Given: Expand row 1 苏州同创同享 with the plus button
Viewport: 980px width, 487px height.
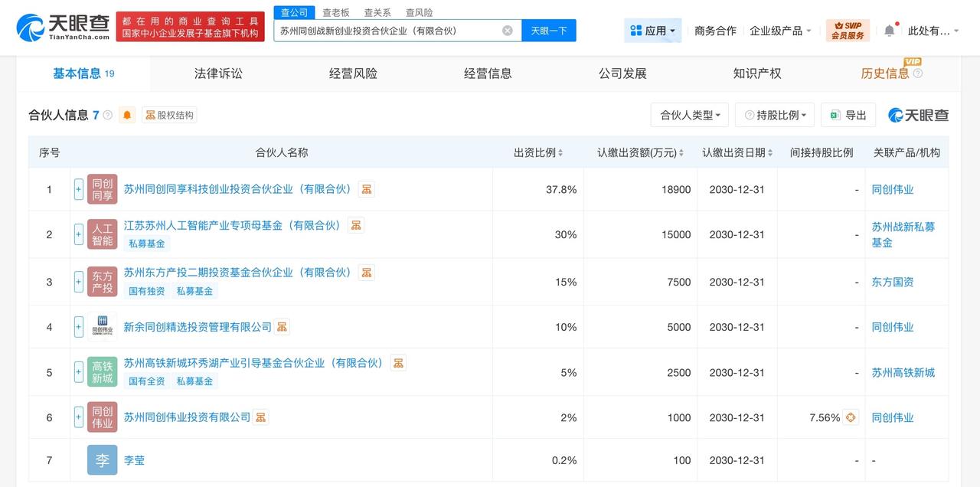Looking at the screenshot, I should [x=79, y=189].
